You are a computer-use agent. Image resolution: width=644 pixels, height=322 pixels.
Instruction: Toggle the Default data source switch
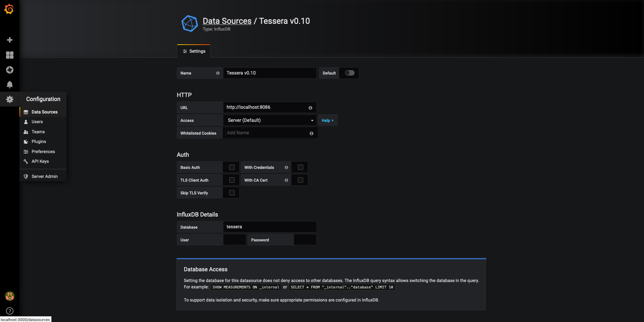tap(350, 73)
